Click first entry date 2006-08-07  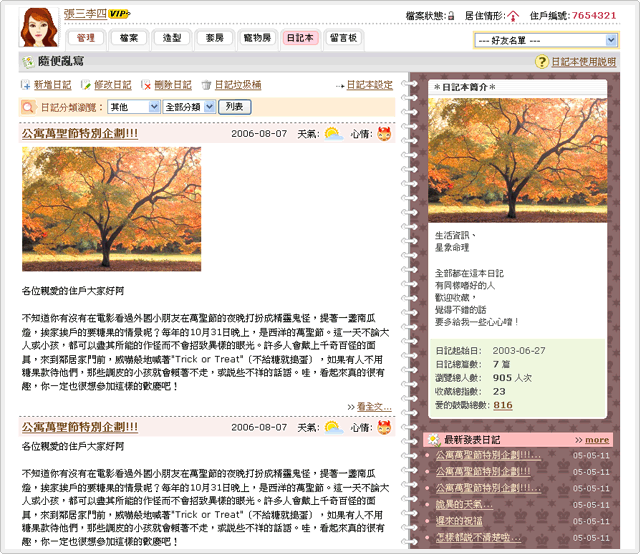[259, 133]
